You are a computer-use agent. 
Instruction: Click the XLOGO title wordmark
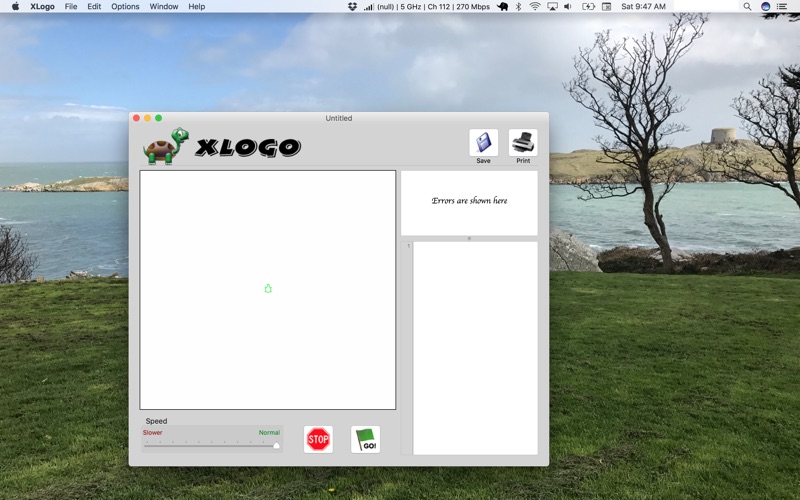(x=248, y=147)
